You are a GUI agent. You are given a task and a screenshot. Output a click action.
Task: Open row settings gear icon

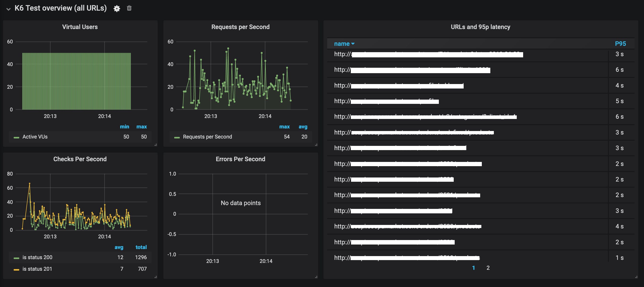click(x=117, y=8)
